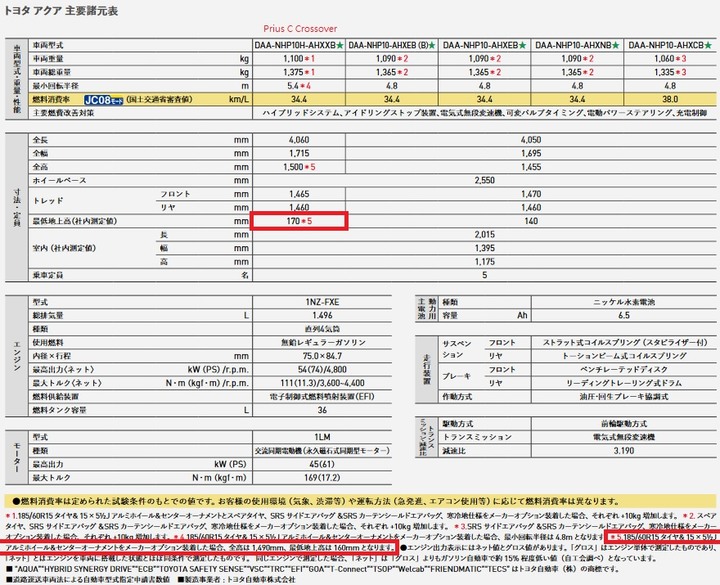
Task: Click the 38.0 fuel consumption value
Action: [670, 99]
